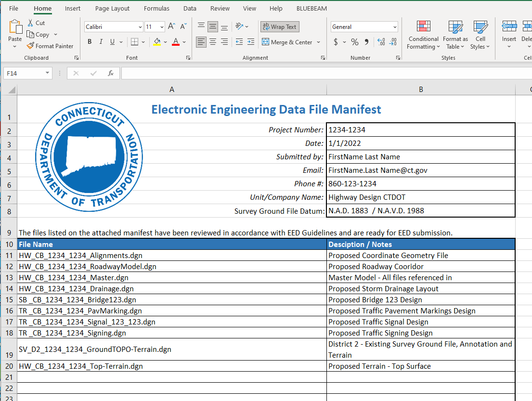Toggle underline formatting

112,42
